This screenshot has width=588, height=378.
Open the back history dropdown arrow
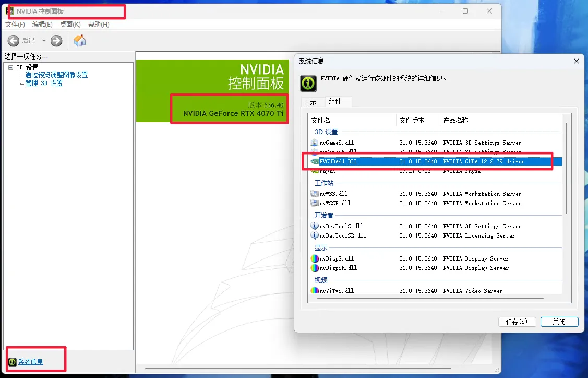[x=44, y=41]
